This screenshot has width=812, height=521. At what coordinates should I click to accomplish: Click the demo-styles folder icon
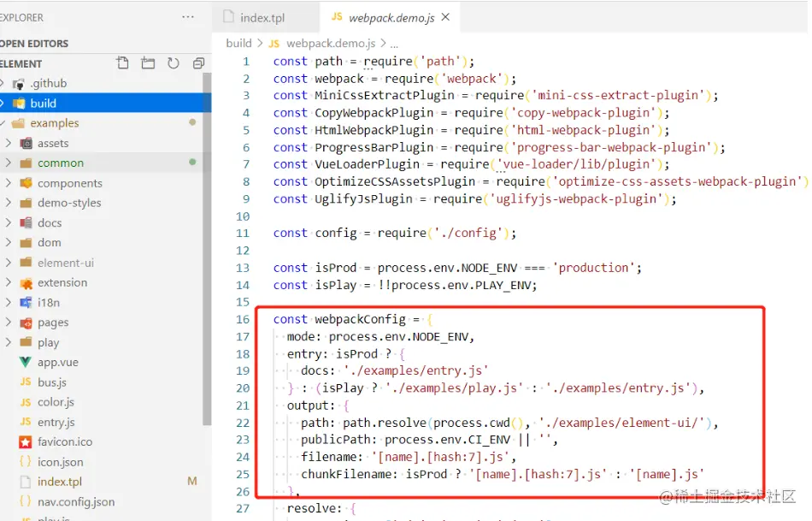(26, 203)
